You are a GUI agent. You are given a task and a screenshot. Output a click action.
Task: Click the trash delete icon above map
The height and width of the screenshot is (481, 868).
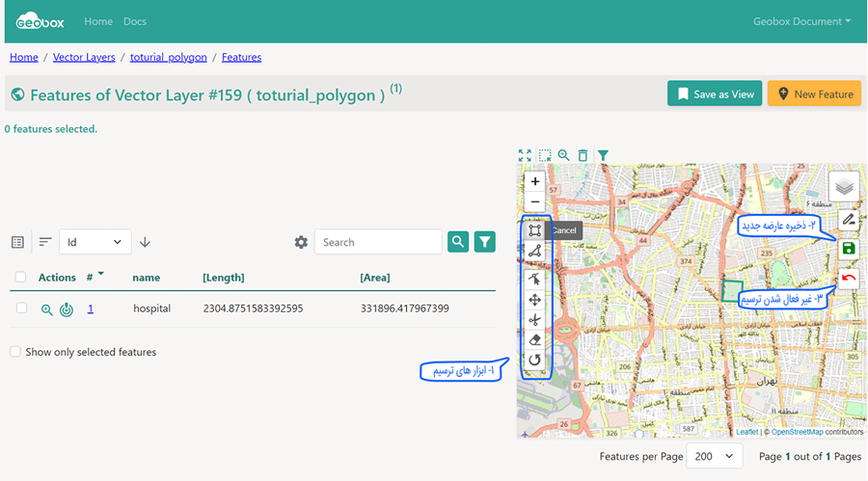click(x=583, y=155)
